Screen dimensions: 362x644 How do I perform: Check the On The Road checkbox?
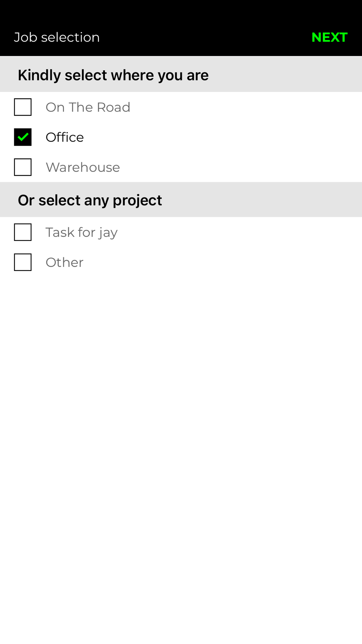[x=23, y=107]
